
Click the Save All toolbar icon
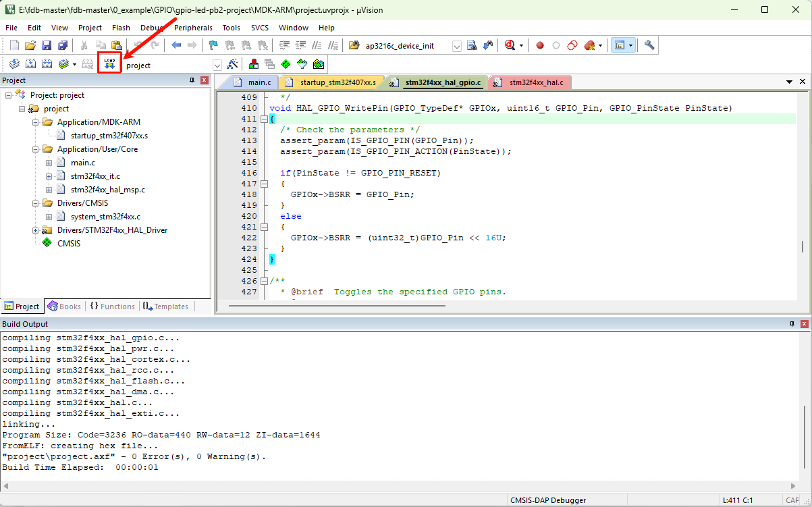coord(62,45)
